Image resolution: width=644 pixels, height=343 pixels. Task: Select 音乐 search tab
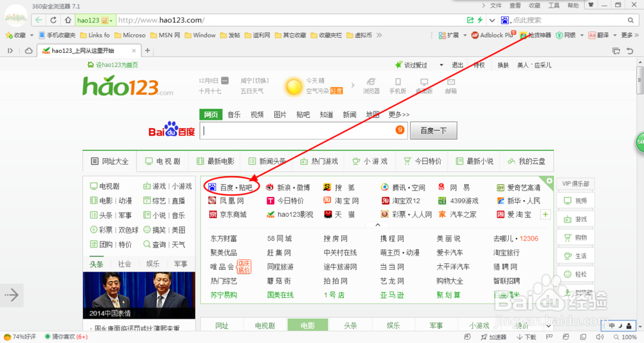click(x=234, y=115)
